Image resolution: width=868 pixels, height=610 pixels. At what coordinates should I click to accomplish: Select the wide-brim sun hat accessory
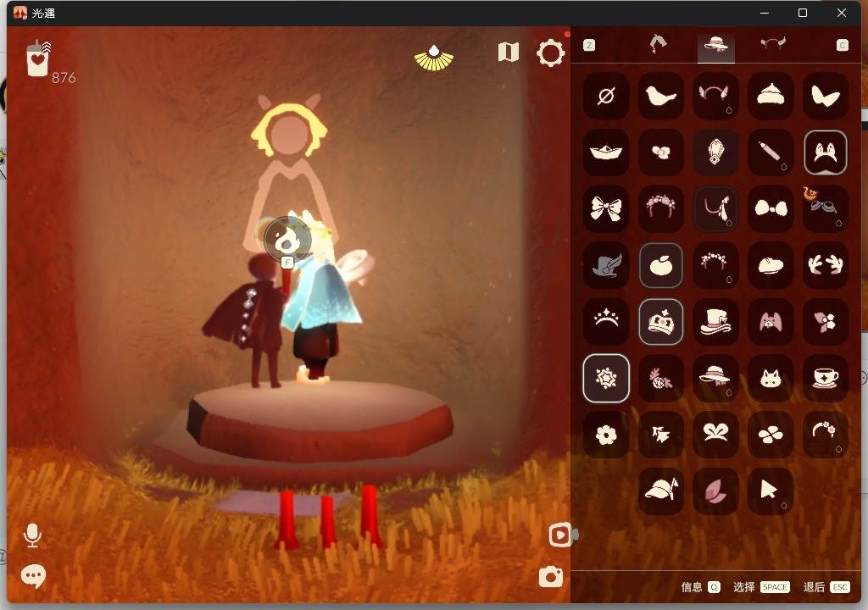tap(715, 379)
